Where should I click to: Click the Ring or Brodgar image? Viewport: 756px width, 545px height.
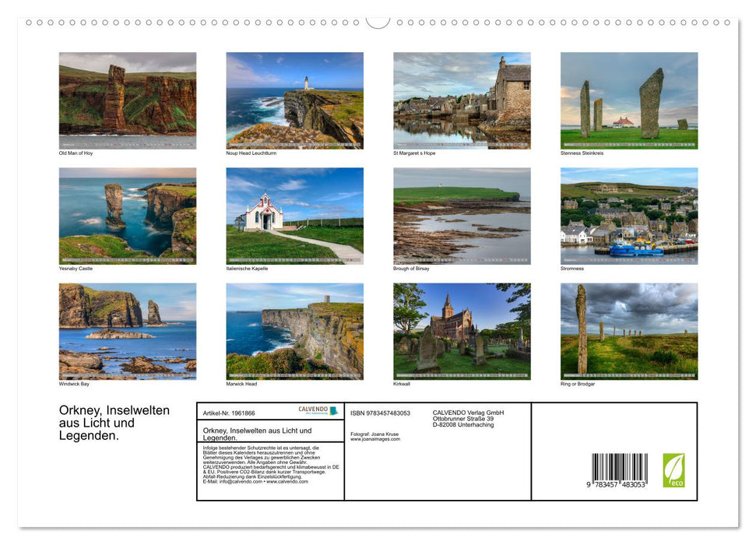(x=628, y=331)
